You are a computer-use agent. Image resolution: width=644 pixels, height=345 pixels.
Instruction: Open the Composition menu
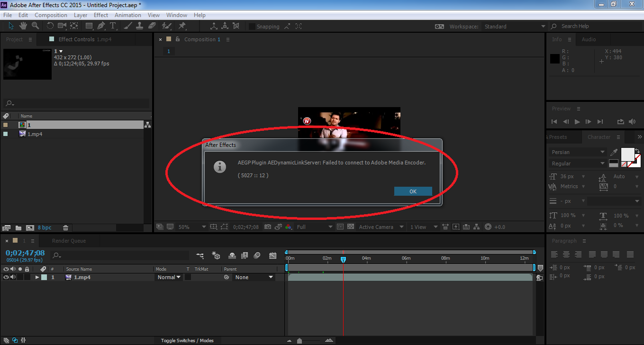(x=51, y=15)
